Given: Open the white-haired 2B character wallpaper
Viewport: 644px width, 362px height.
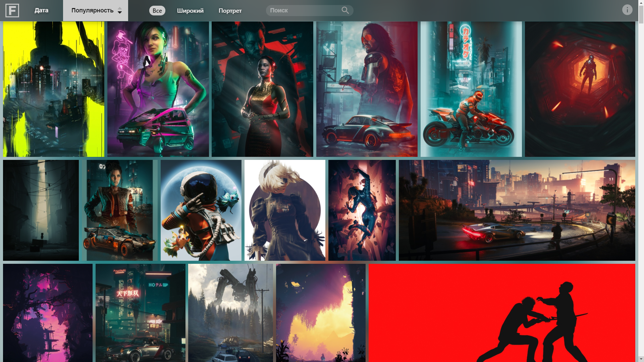Looking at the screenshot, I should pyautogui.click(x=285, y=210).
